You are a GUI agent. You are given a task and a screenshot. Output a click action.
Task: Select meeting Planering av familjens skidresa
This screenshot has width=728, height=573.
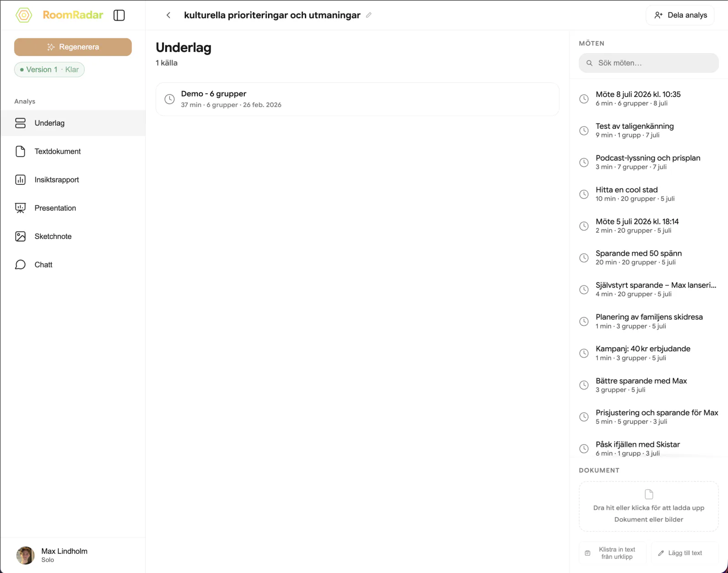(x=649, y=321)
